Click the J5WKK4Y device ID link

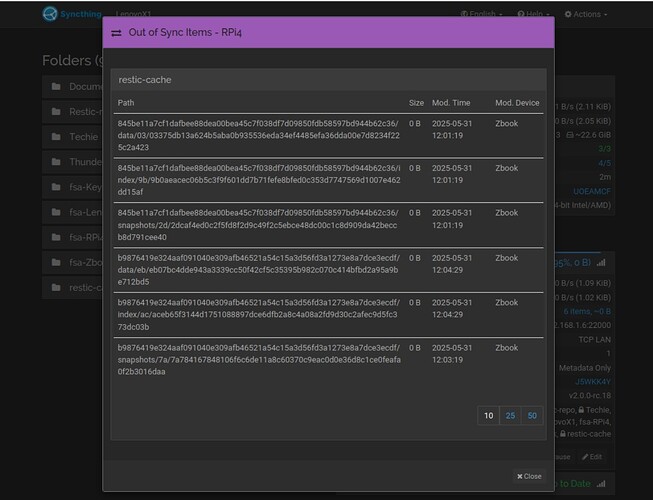click(593, 382)
